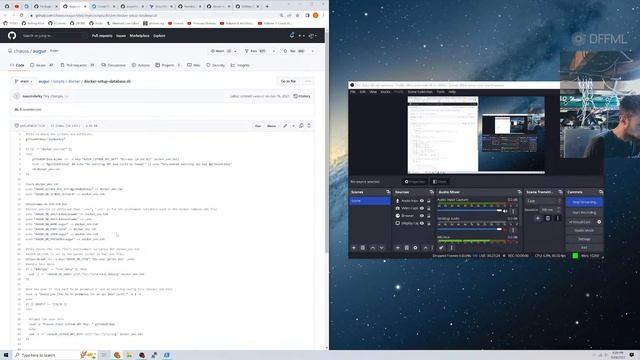The image size is (640, 360).
Task: Open the more file options ellipsis button
Action: coord(308,81)
